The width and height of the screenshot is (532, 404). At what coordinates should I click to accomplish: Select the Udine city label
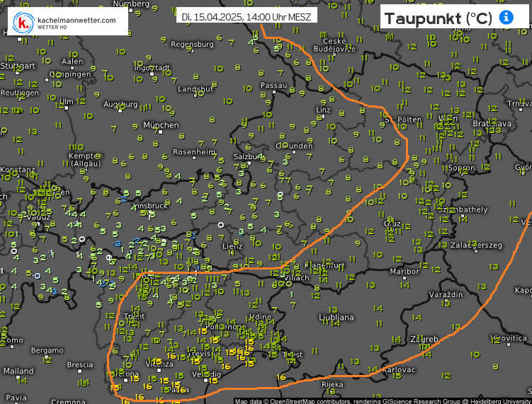pyautogui.click(x=260, y=317)
